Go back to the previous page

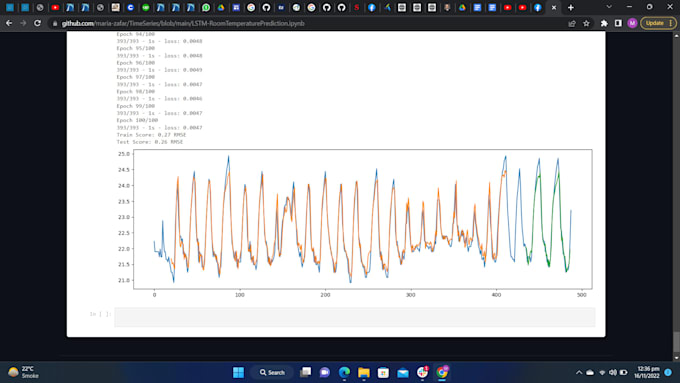pos(9,23)
